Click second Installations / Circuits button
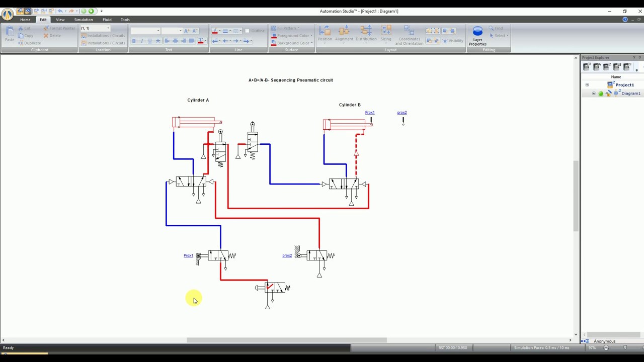 click(x=103, y=43)
